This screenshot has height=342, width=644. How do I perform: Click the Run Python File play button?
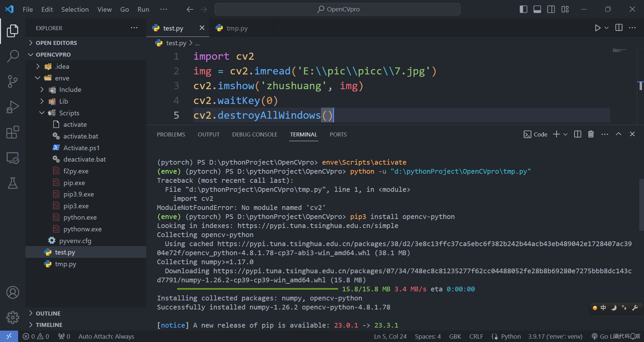click(x=597, y=28)
